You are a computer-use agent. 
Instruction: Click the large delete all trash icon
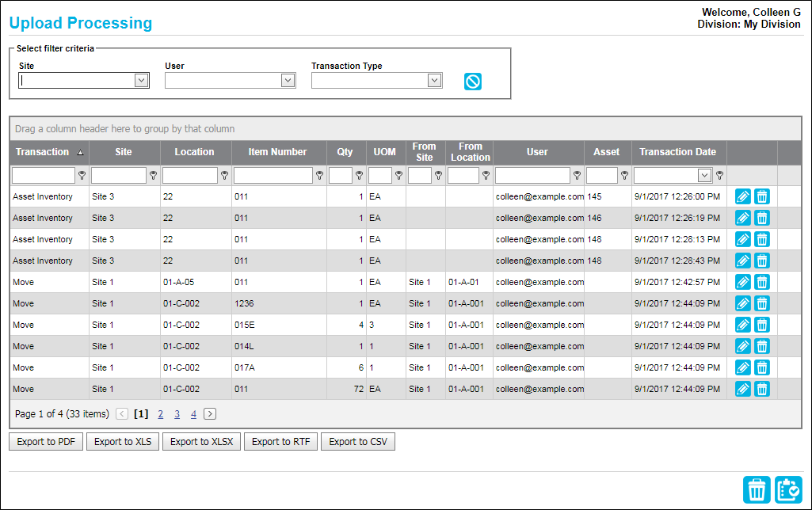(757, 490)
